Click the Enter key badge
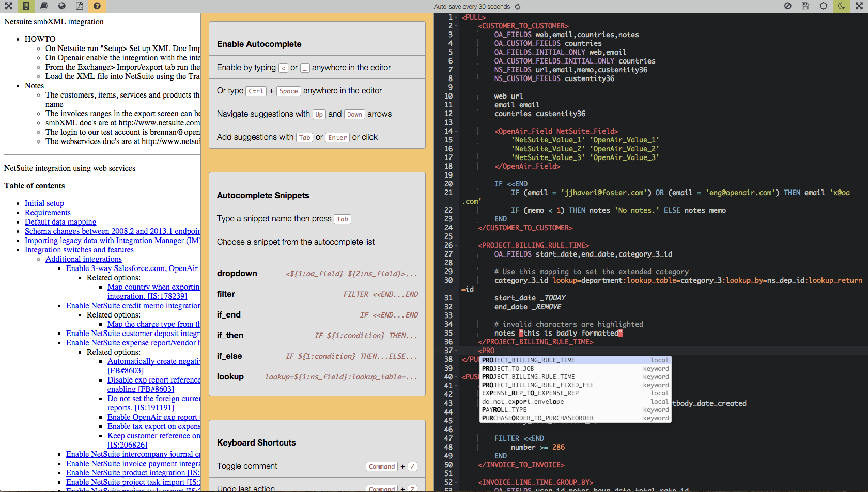 click(x=337, y=138)
